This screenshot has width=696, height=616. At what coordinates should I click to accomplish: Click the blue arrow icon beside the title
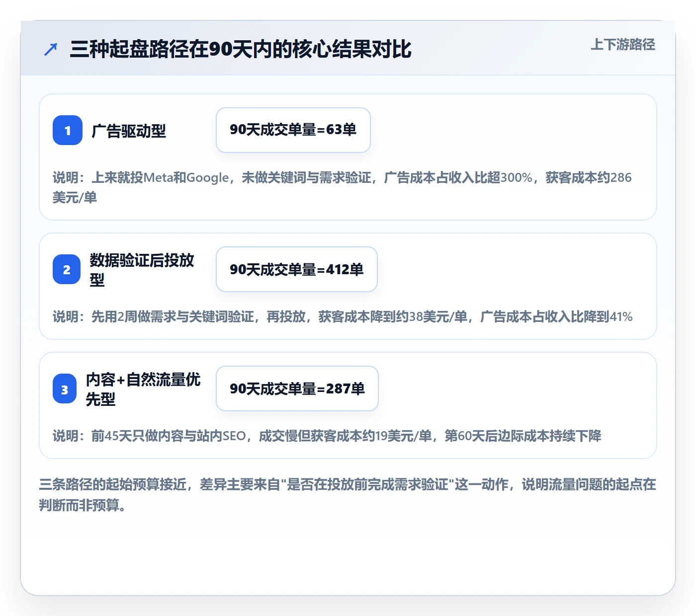pyautogui.click(x=51, y=49)
